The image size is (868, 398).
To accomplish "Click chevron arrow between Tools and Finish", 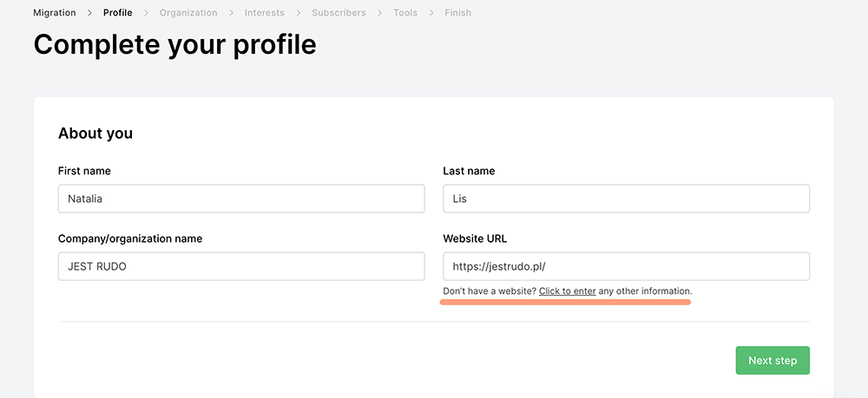I will tap(431, 13).
